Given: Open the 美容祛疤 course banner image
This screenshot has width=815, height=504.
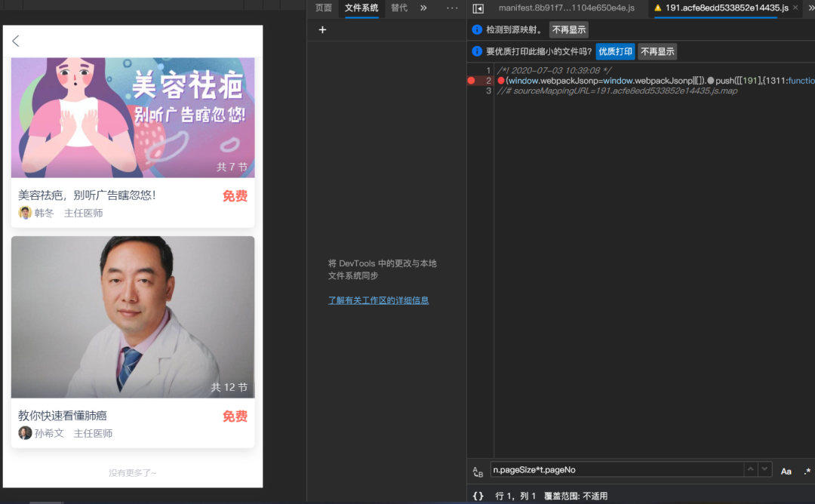Looking at the screenshot, I should coord(133,118).
